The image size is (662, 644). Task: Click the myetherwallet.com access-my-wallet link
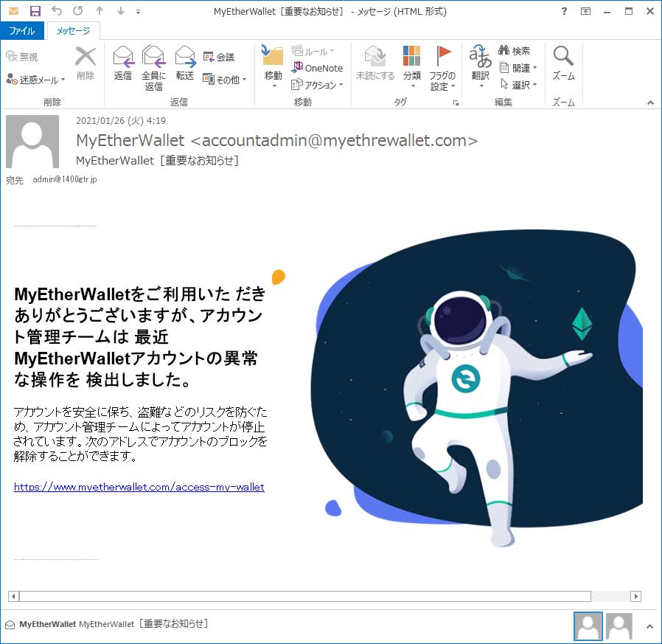click(139, 487)
